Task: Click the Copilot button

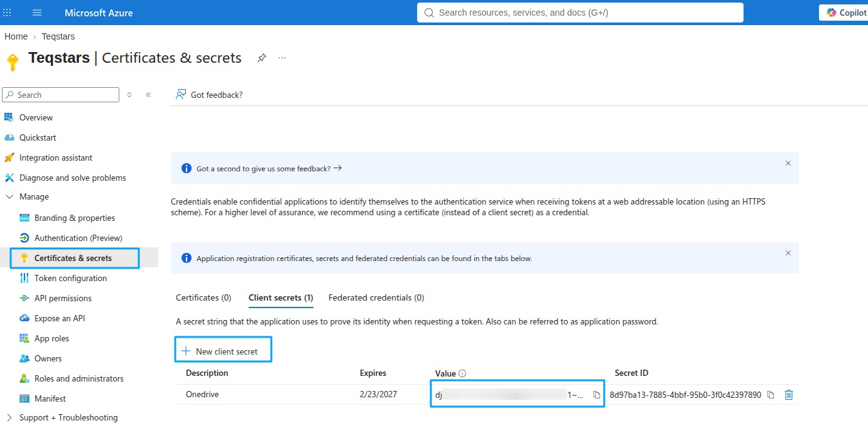Action: tap(844, 13)
